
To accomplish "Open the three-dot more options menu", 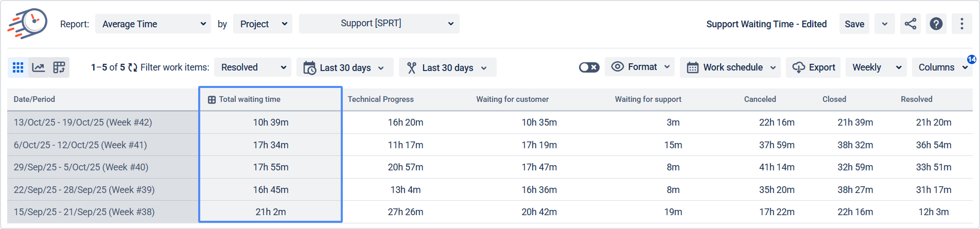I will (x=961, y=24).
